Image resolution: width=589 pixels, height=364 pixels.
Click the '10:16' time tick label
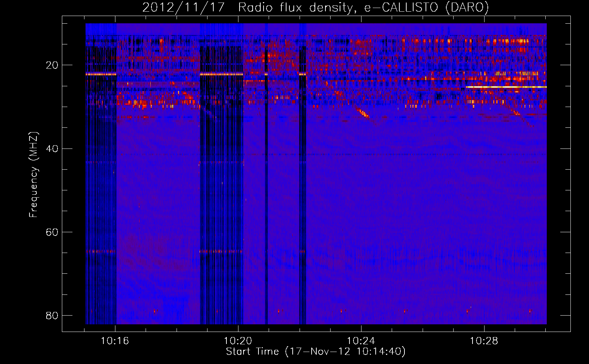coord(115,341)
